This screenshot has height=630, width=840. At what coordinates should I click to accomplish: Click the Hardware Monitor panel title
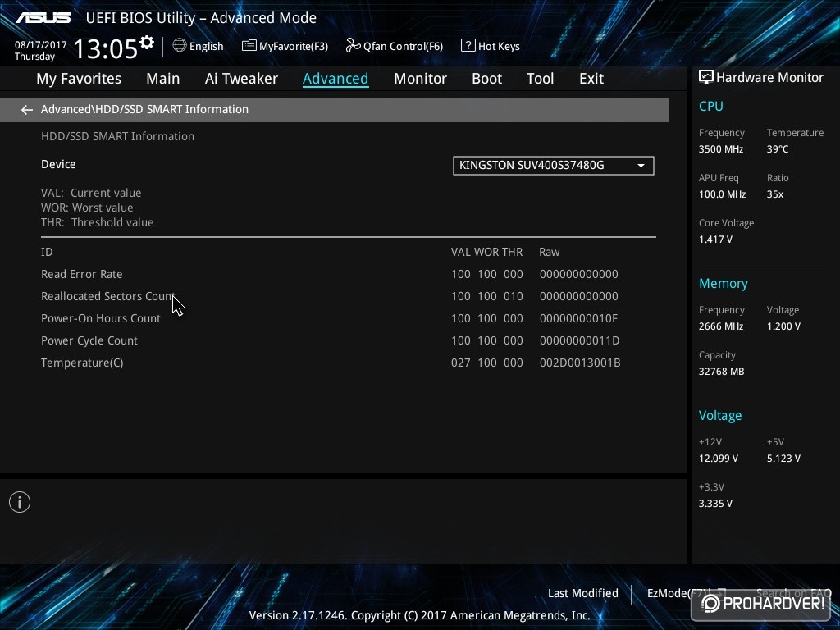[769, 78]
